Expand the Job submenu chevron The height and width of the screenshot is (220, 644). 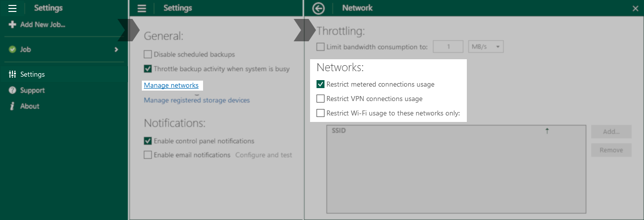pos(116,50)
